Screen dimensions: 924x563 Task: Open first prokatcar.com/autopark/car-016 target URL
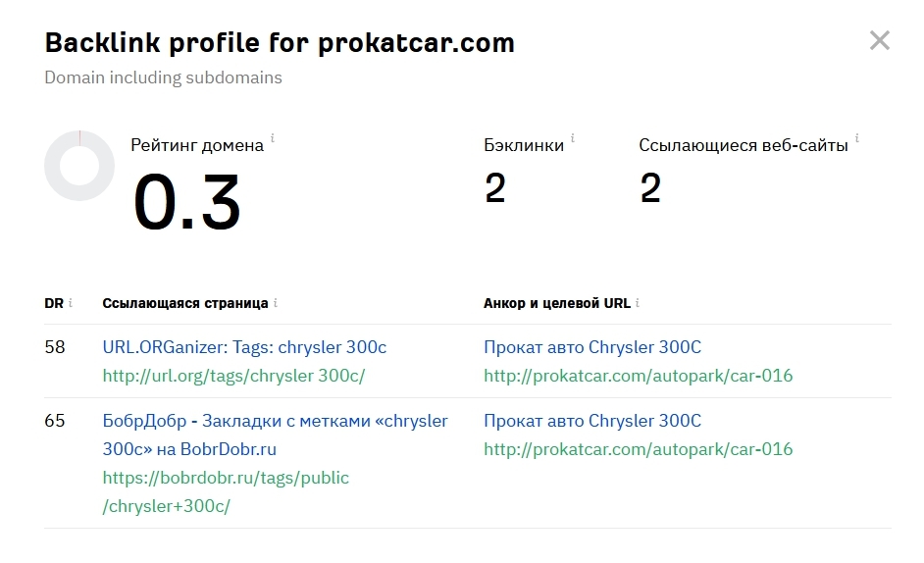[x=639, y=376]
